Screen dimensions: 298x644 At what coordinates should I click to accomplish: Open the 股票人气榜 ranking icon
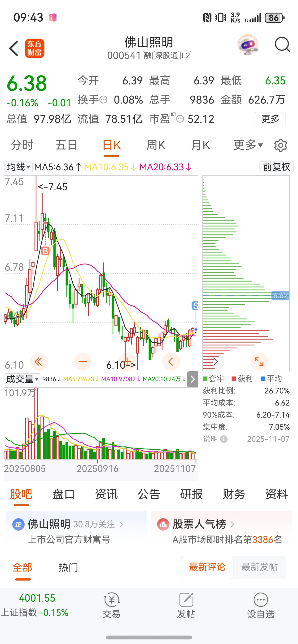pos(163,524)
